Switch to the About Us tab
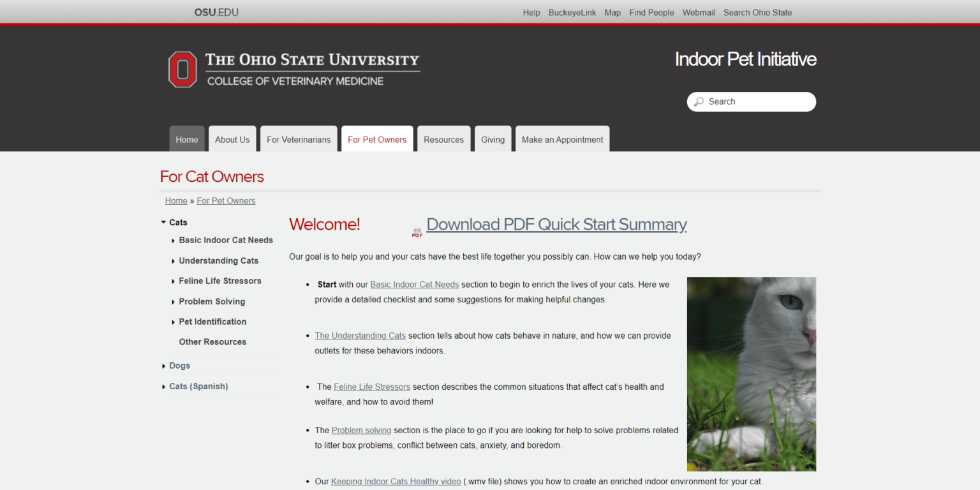980x490 pixels. point(232,139)
